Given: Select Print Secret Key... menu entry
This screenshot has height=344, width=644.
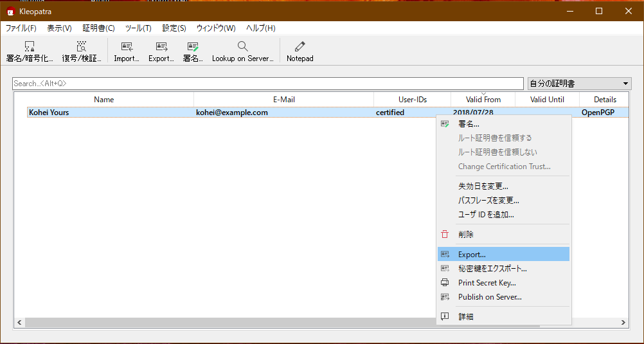Looking at the screenshot, I should (x=487, y=283).
